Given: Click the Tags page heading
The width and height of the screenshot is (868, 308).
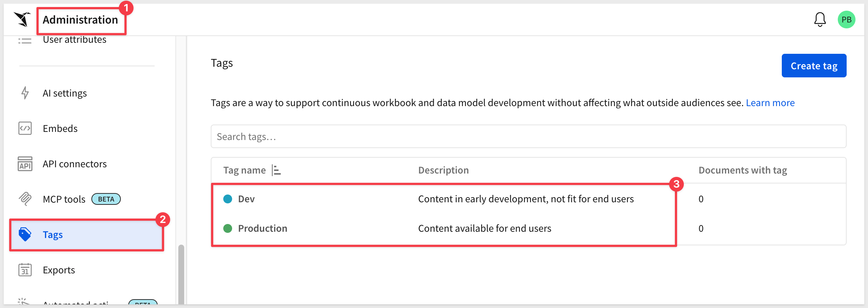Looking at the screenshot, I should pyautogui.click(x=222, y=63).
